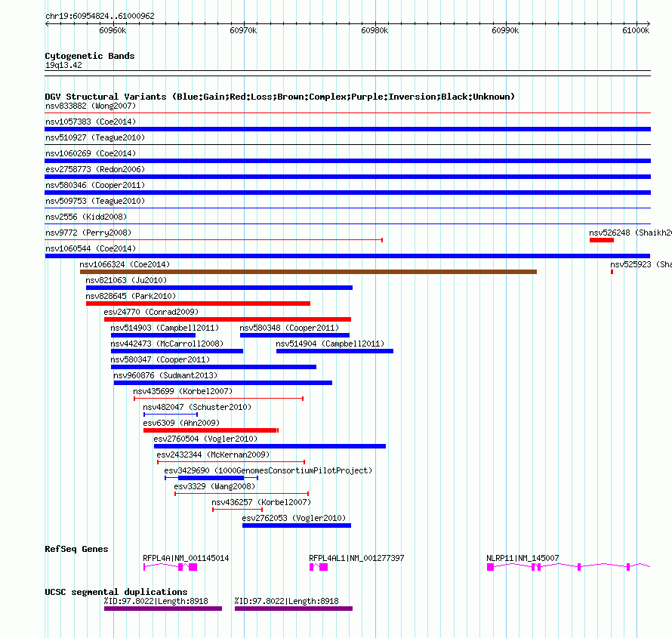Select the nsv436257 (Korbel2007) label
The height and width of the screenshot is (638, 672).
pyautogui.click(x=261, y=502)
